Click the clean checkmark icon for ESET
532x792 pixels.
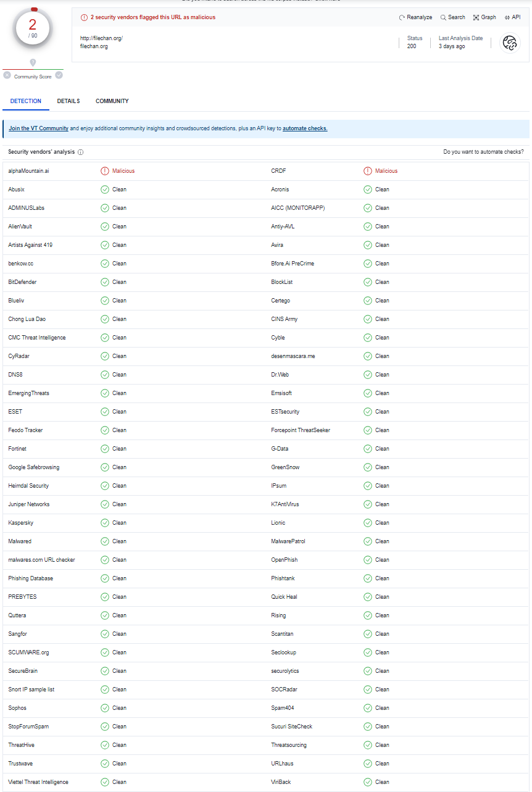pos(105,412)
